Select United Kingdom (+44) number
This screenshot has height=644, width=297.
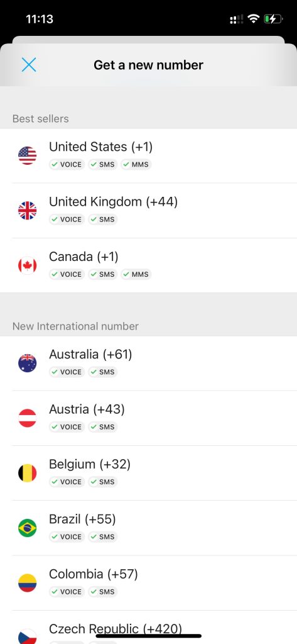pos(148,211)
